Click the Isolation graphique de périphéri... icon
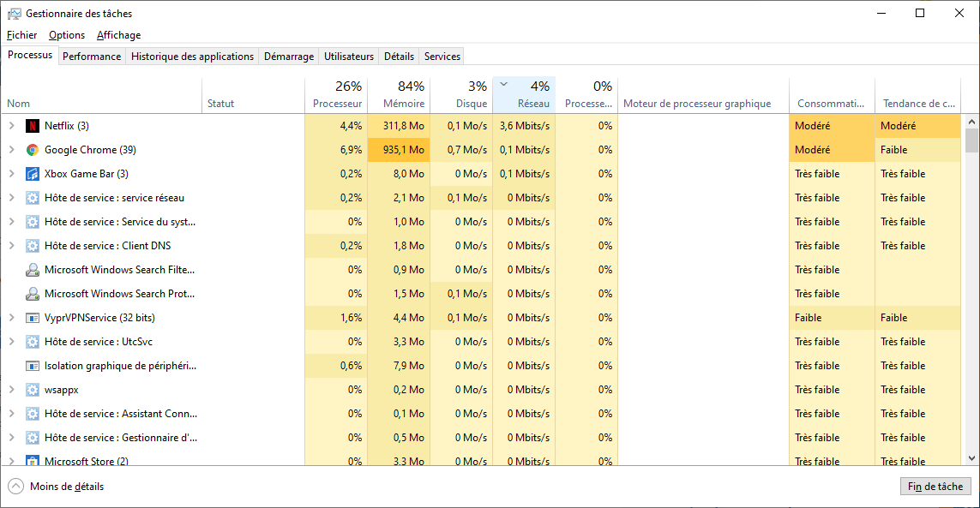This screenshot has width=980, height=508. pyautogui.click(x=33, y=366)
